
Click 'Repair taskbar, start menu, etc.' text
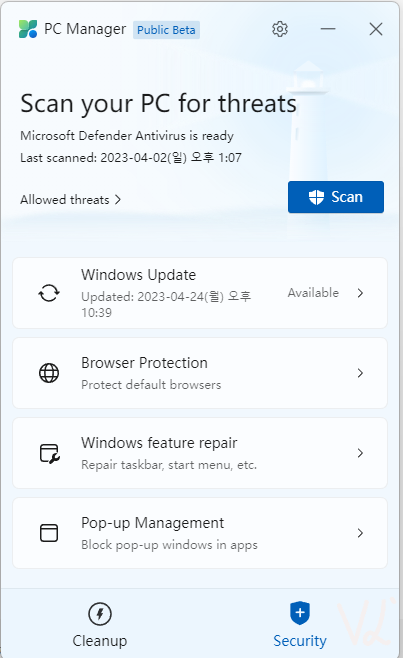[x=169, y=465]
